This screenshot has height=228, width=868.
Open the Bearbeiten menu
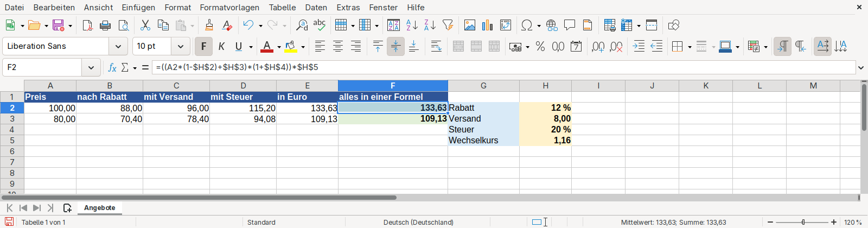click(x=54, y=7)
